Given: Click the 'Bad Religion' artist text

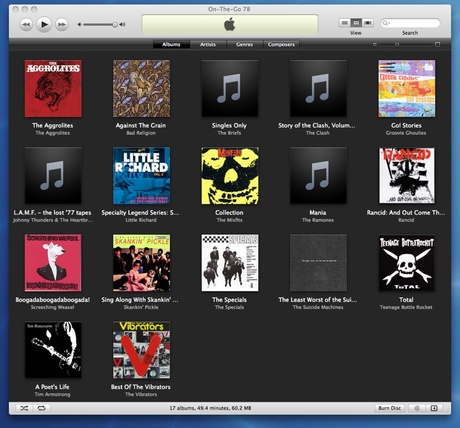Looking at the screenshot, I should (141, 133).
